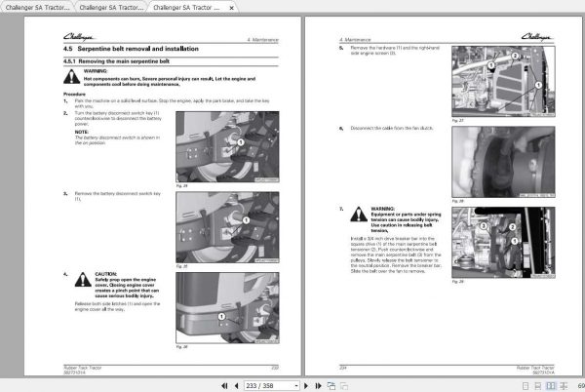Click the engine screen image Fig. 27
Viewport: 585px width, 392px height.
[x=503, y=81]
